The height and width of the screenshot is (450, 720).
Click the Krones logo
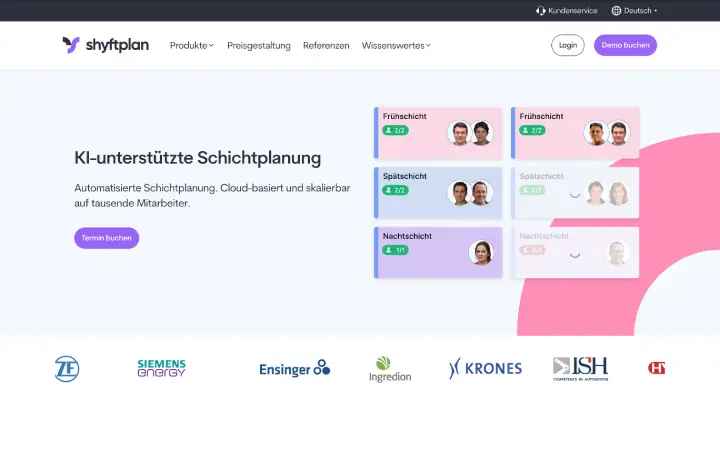coord(485,368)
